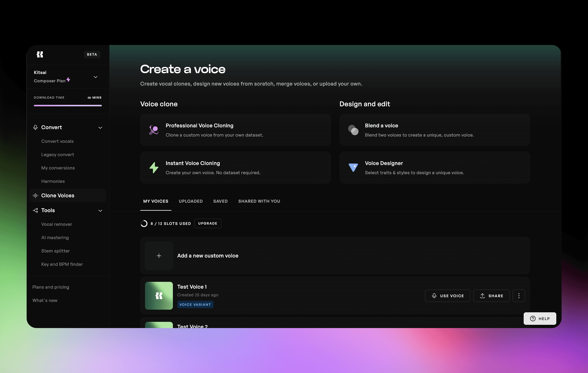Open Harmonies page

[53, 181]
